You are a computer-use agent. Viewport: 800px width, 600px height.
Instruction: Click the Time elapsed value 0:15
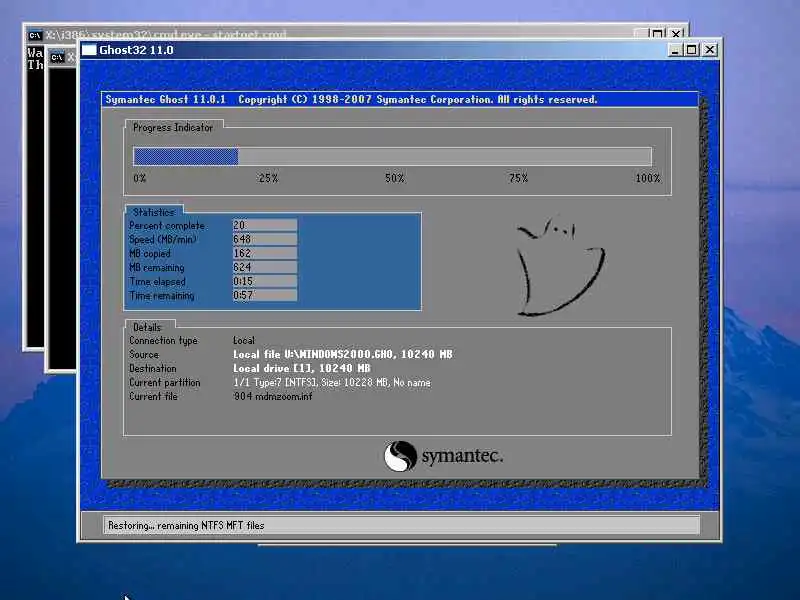[265, 281]
